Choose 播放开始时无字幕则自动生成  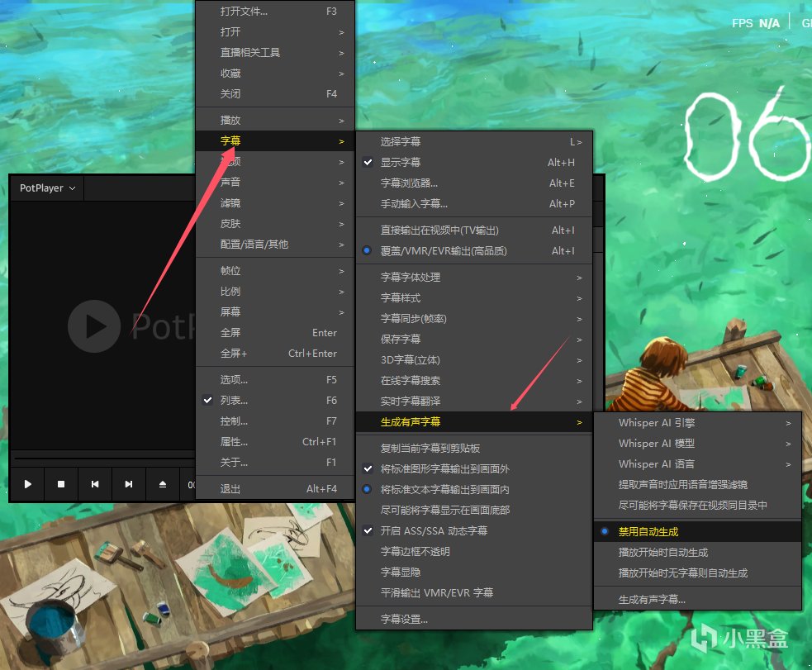(x=697, y=573)
